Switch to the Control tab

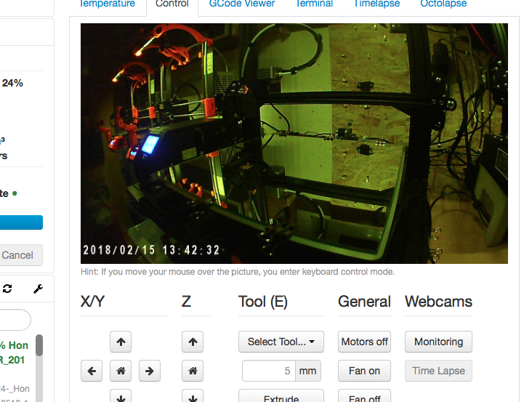point(172,4)
